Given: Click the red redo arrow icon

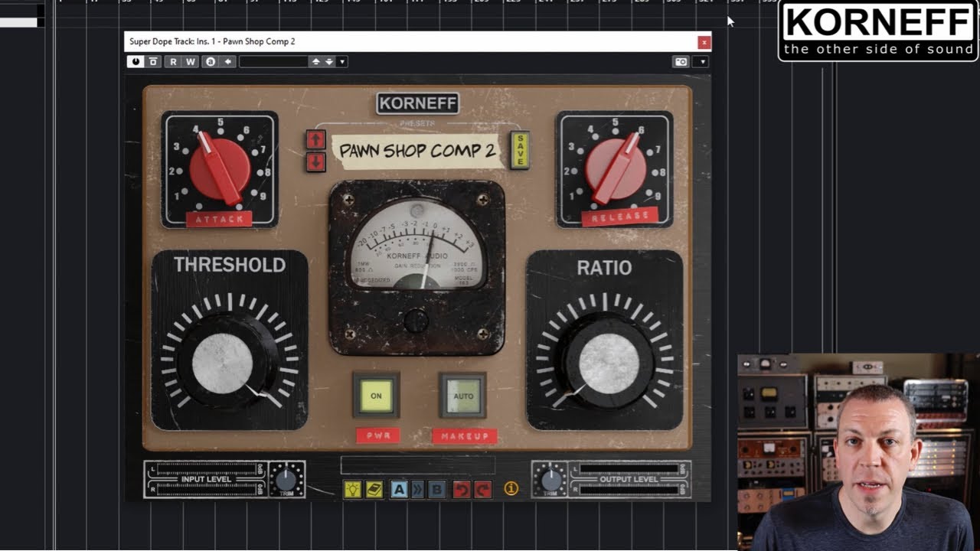Looking at the screenshot, I should pyautogui.click(x=482, y=489).
